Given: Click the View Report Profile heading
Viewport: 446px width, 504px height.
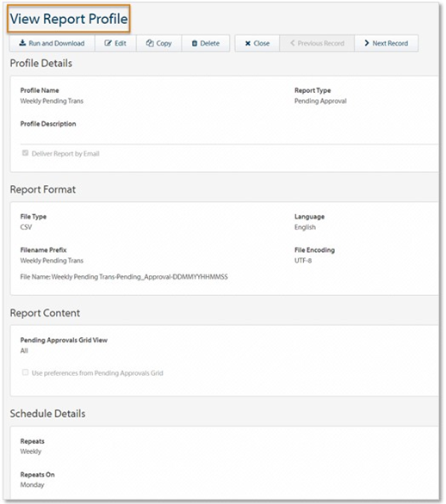Looking at the screenshot, I should point(69,19).
